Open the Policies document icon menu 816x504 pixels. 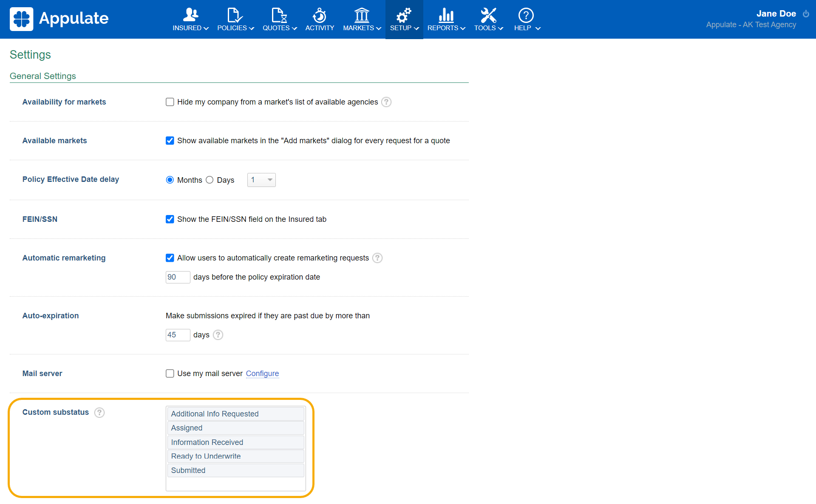235,15
